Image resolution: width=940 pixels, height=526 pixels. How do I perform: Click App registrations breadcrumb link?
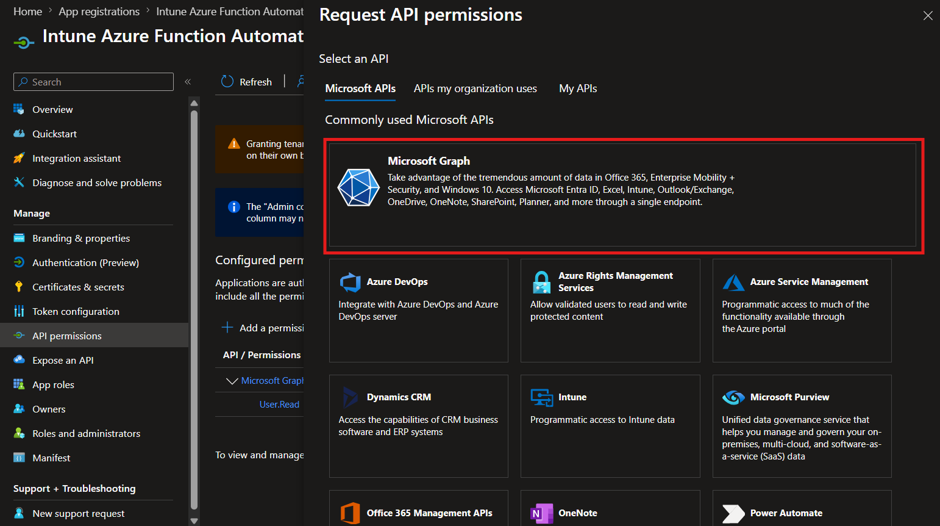(x=99, y=11)
